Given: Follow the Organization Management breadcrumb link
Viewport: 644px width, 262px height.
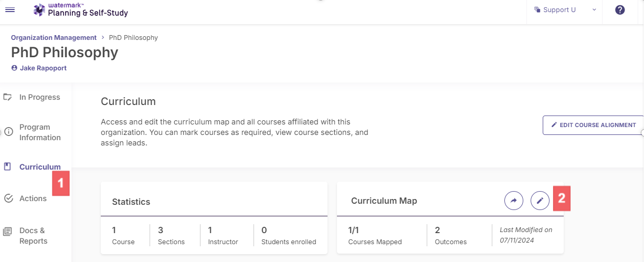Looking at the screenshot, I should point(54,38).
